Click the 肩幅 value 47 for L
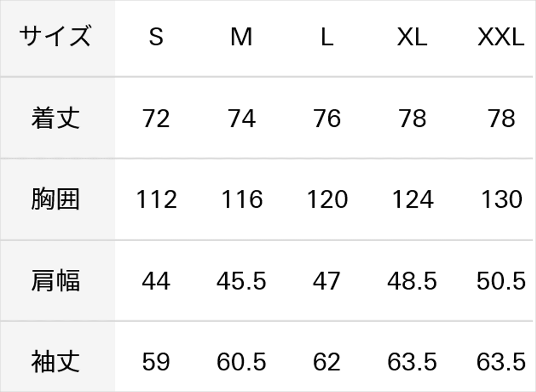This screenshot has height=392, width=536. (327, 281)
